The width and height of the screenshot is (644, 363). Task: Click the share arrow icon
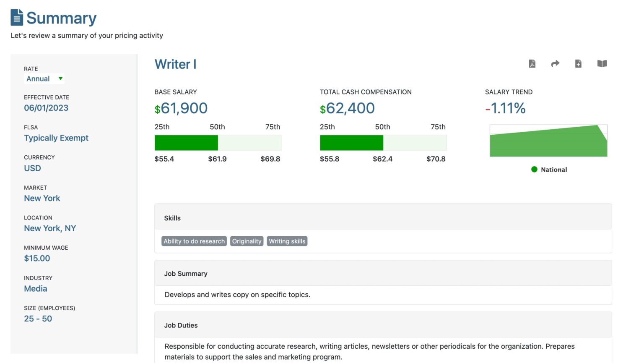tap(555, 64)
